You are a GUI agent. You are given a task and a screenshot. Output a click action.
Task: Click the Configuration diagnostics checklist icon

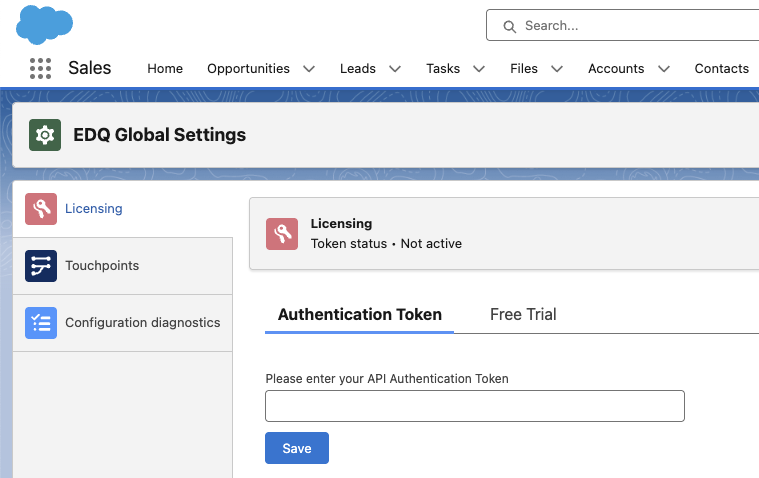(41, 323)
